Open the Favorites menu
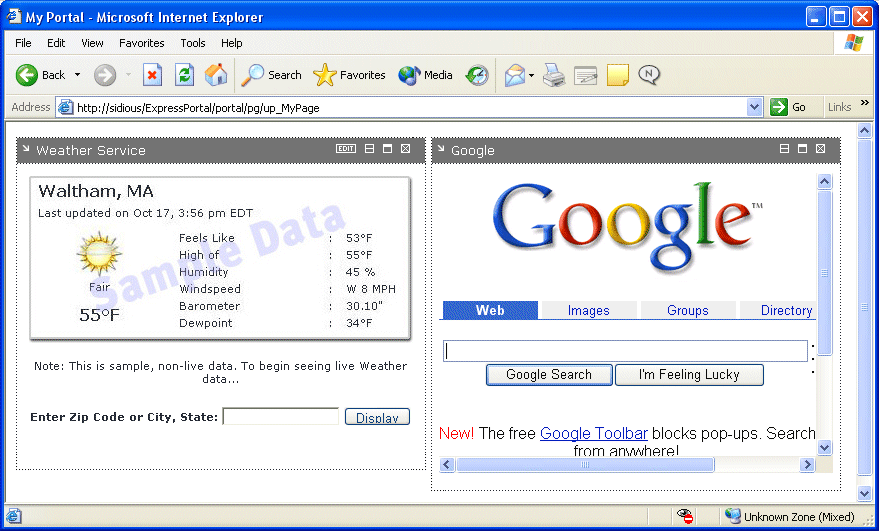The width and height of the screenshot is (879, 531). (x=141, y=43)
